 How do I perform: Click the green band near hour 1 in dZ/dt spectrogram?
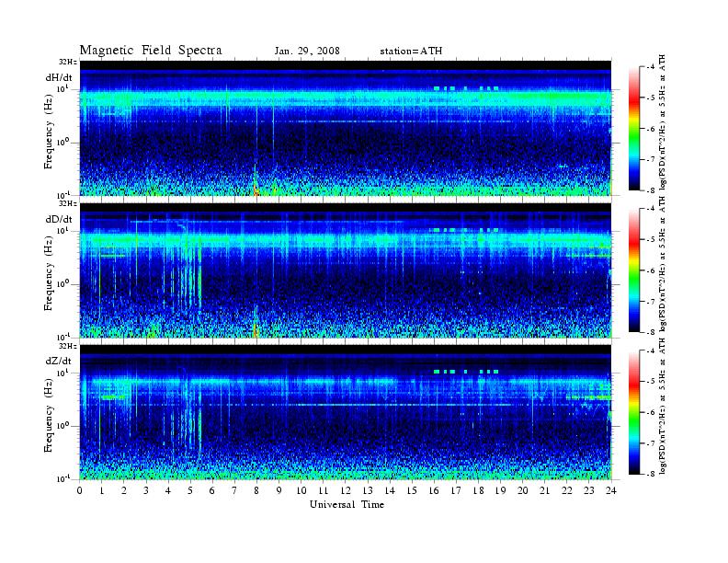[x=113, y=397]
